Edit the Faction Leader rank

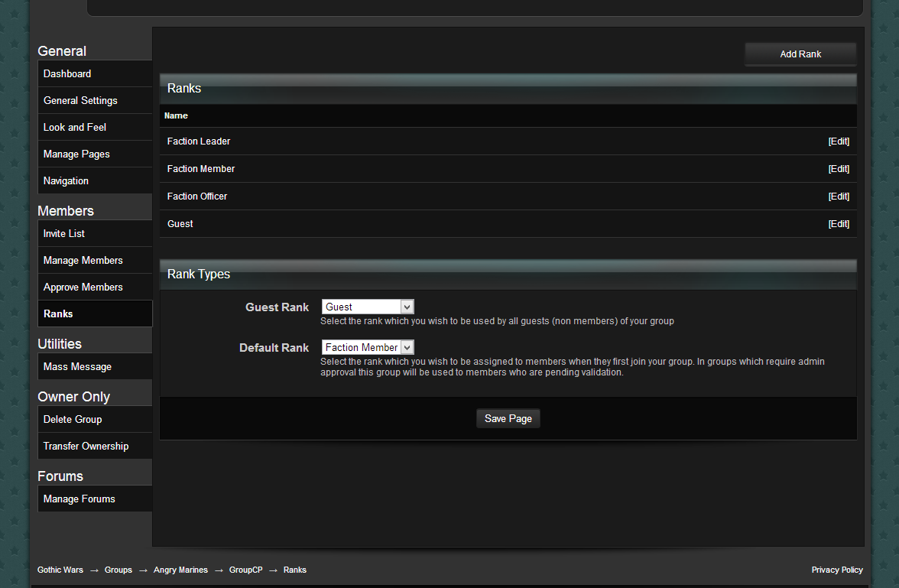(838, 141)
